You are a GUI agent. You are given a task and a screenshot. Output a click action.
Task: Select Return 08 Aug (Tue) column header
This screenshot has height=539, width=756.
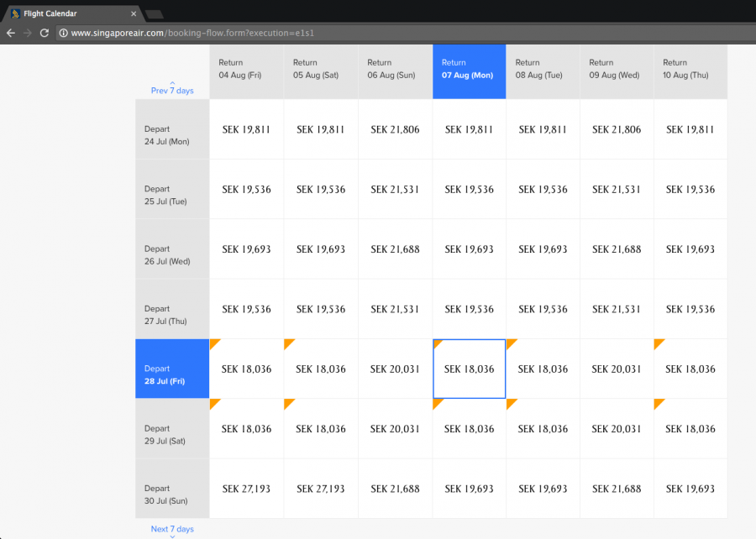coord(543,71)
